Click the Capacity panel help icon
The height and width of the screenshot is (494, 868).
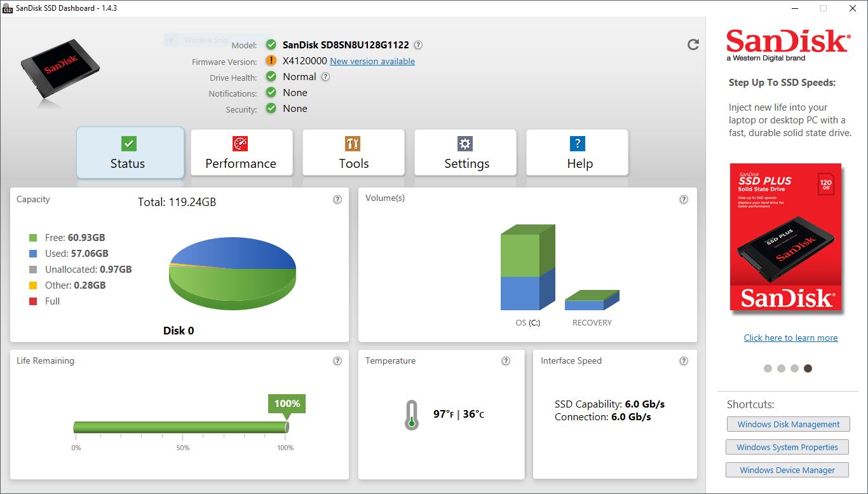(x=337, y=200)
